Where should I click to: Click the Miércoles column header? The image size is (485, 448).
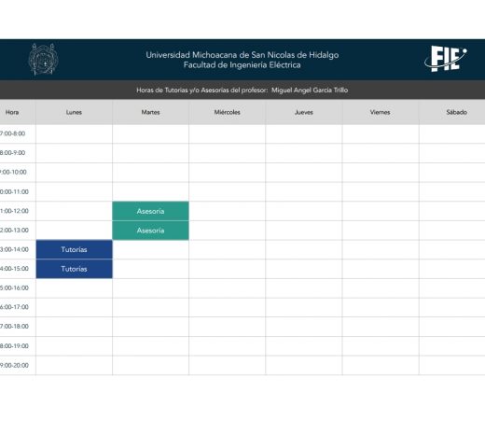[228, 112]
